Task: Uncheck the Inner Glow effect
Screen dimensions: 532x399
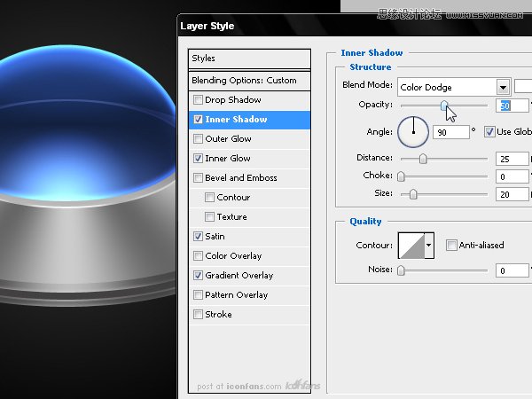Action: click(x=198, y=159)
